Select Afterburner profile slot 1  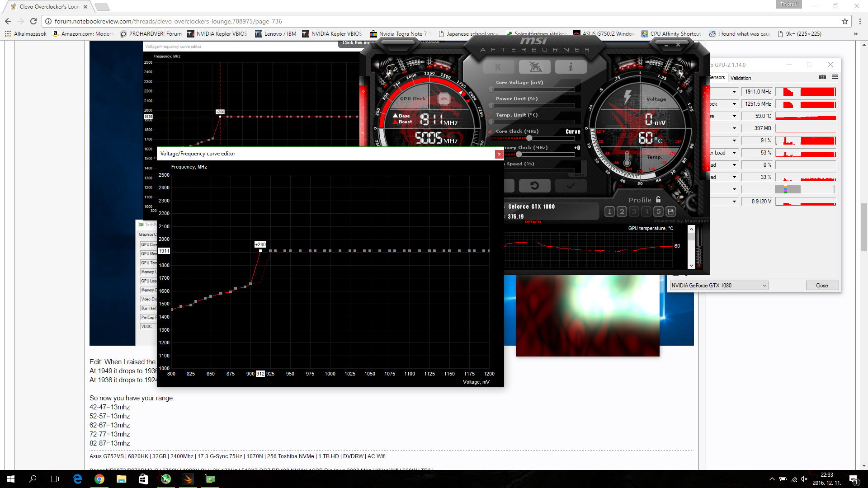[609, 211]
